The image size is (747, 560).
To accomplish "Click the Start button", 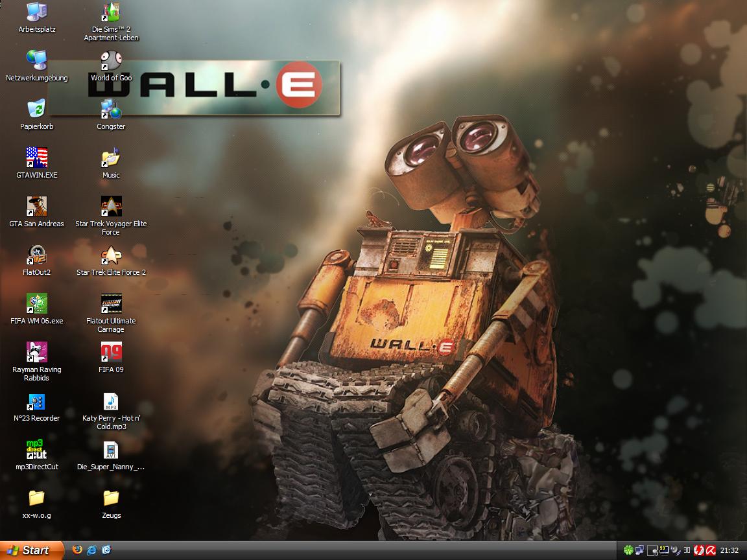I will click(32, 550).
